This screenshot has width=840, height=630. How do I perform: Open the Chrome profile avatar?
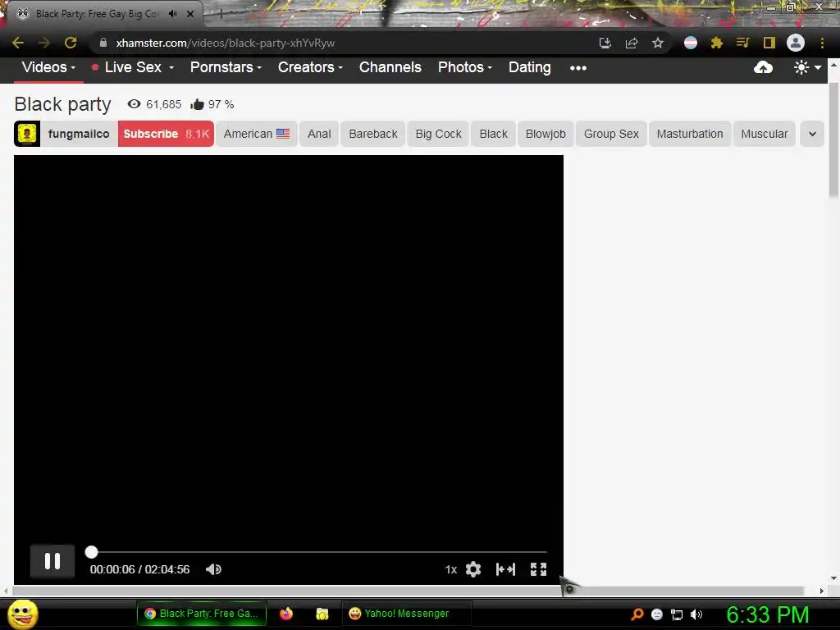[796, 43]
